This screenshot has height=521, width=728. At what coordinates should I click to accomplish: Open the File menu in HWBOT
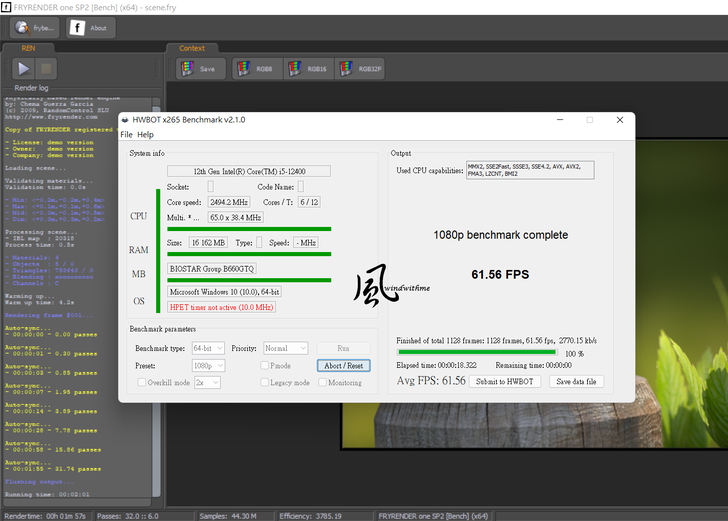tap(126, 135)
